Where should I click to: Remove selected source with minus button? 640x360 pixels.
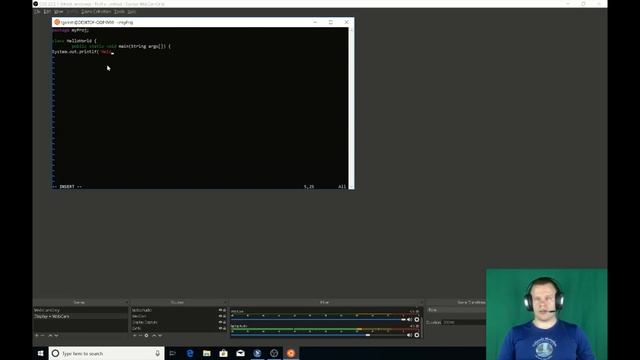(x=140, y=336)
